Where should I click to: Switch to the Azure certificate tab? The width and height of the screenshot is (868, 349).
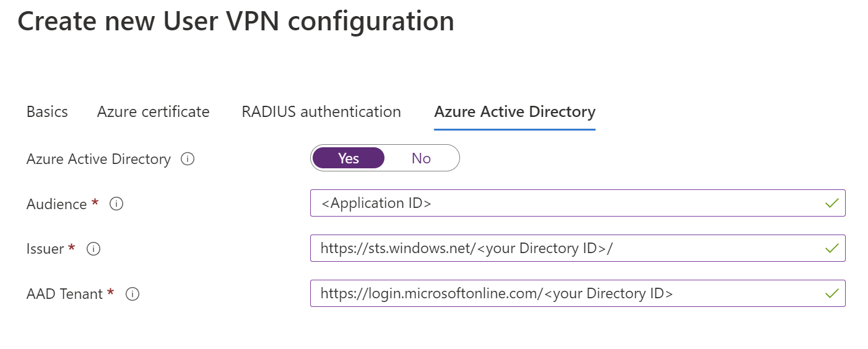click(153, 112)
